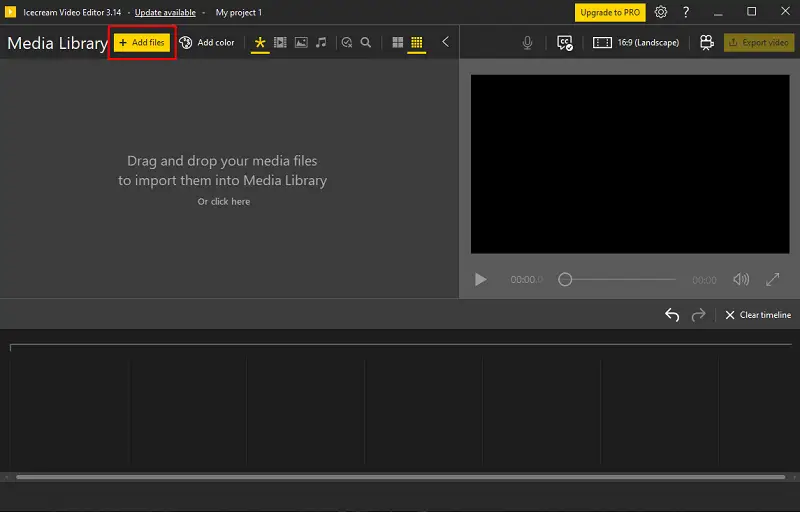Click the Update available link
800x512 pixels.
pos(165,12)
